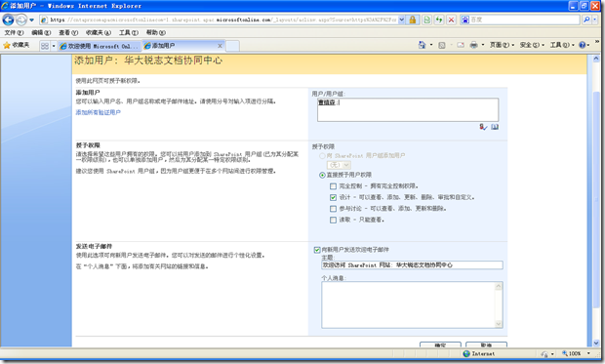This screenshot has width=605, height=364.
Task: Open a new blank tab
Action: tap(232, 46)
